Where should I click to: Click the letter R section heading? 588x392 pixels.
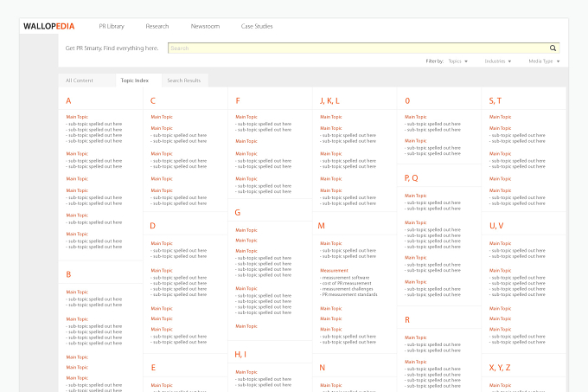pyautogui.click(x=407, y=319)
